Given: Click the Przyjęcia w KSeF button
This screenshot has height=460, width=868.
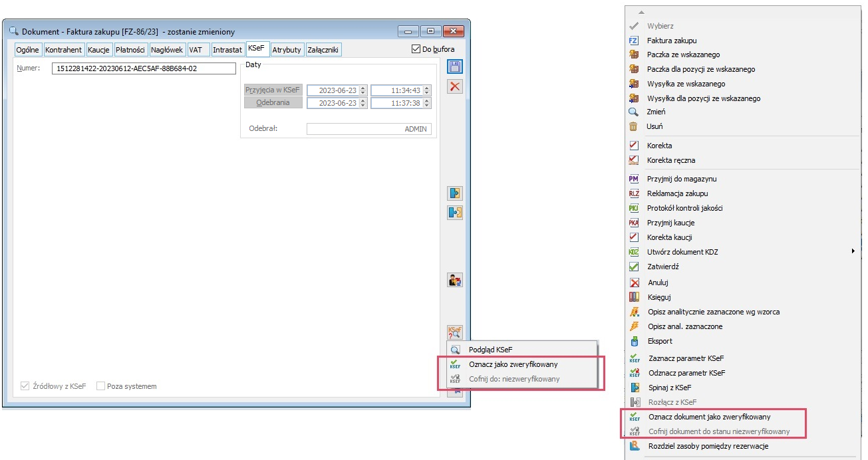Looking at the screenshot, I should point(273,90).
